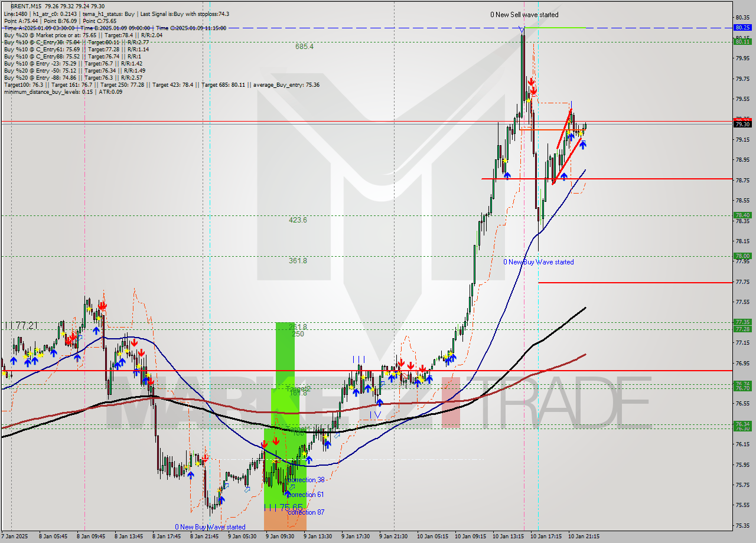The width and height of the screenshot is (756, 543).
Task: Click the '10 Jan 21:15' time axis label
Action: 584,537
